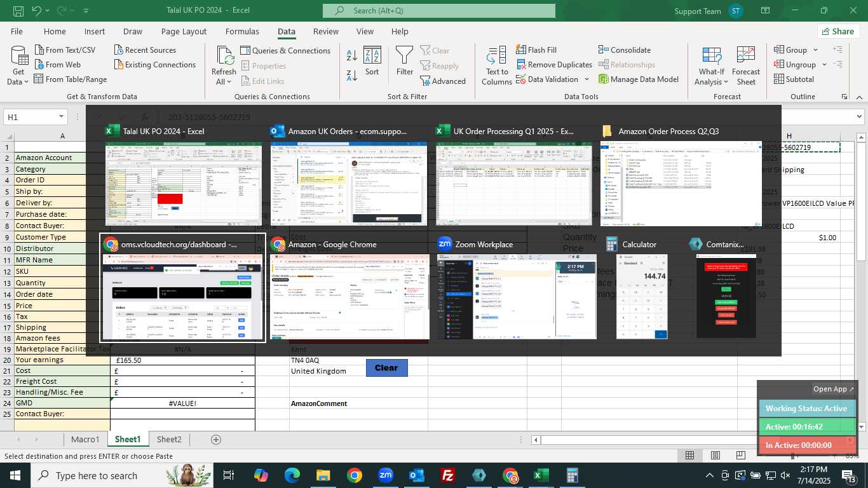This screenshot has height=488, width=868.
Task: Switch to Amazon UK Orders Outlook window
Action: tap(349, 184)
